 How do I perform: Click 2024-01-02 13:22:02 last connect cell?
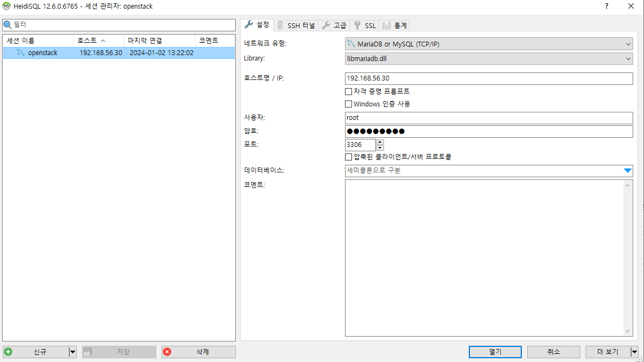pos(162,52)
